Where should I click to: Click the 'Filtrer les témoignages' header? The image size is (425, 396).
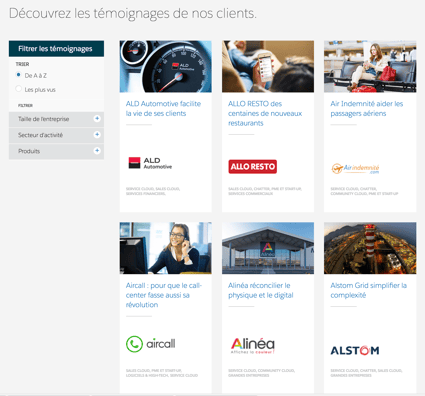pos(56,49)
